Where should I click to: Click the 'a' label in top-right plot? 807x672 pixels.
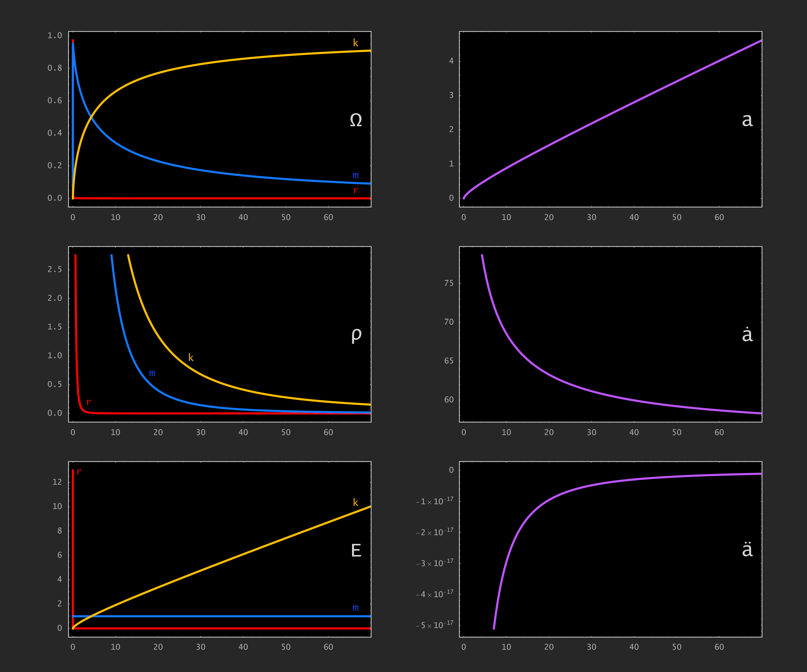tap(747, 120)
